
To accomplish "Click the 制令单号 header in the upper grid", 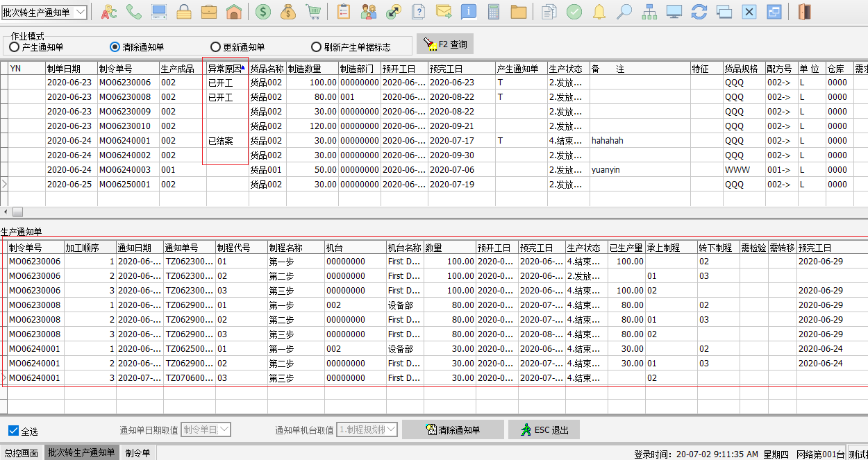I will coord(128,69).
